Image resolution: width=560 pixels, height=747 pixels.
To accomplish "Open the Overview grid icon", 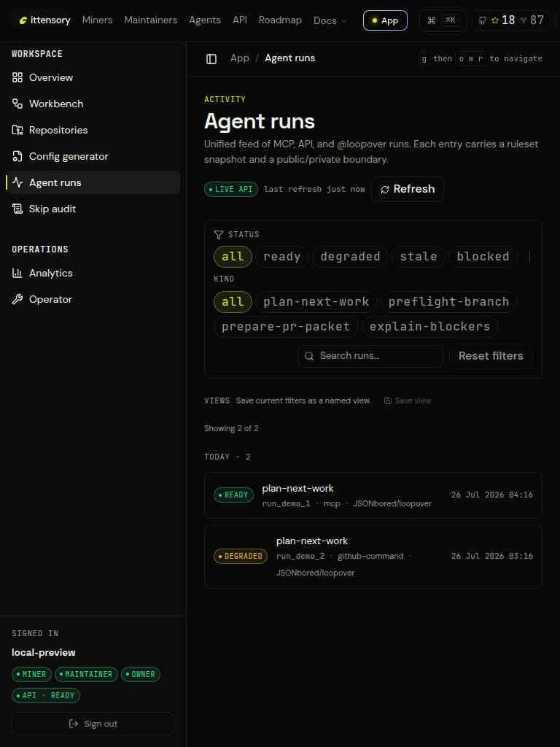I will pos(17,77).
